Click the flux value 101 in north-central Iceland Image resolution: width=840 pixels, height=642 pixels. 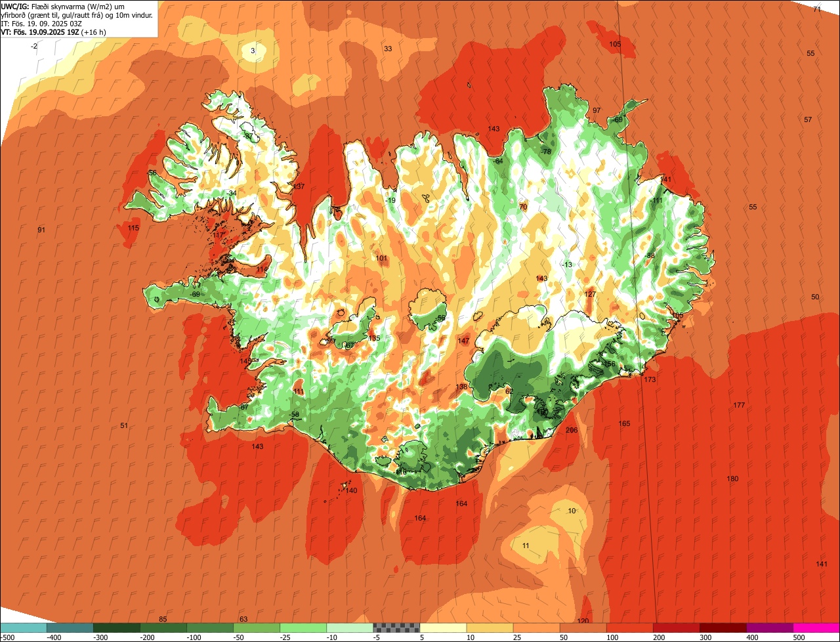point(381,258)
